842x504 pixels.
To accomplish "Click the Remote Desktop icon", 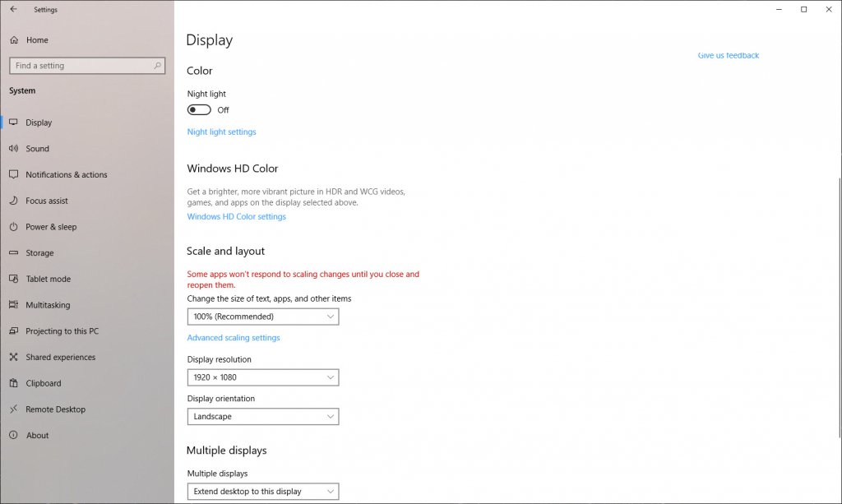I will (13, 409).
